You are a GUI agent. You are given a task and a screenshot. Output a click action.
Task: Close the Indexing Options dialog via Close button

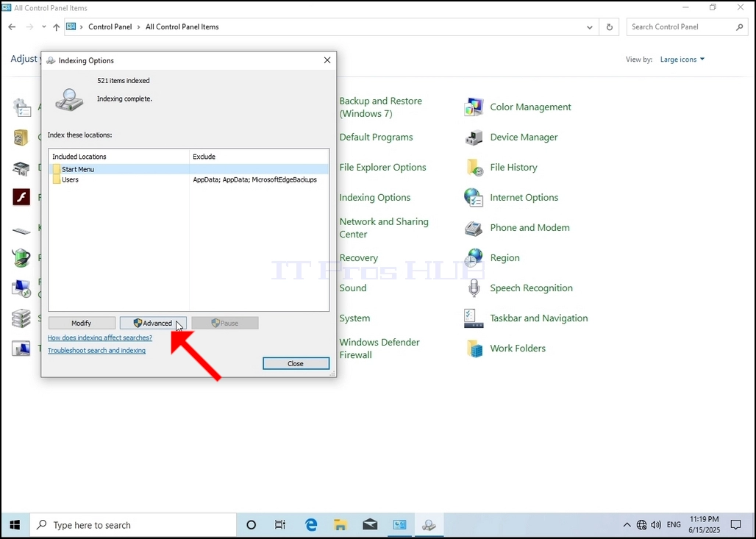296,363
